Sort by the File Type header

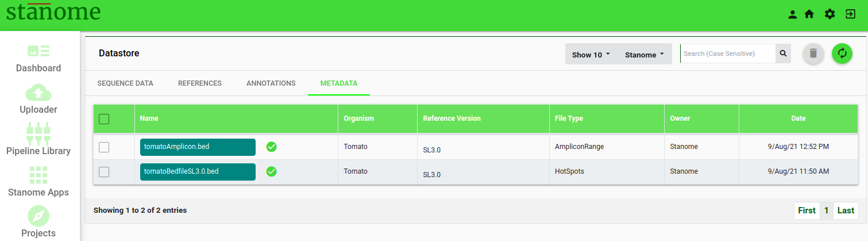[607, 118]
